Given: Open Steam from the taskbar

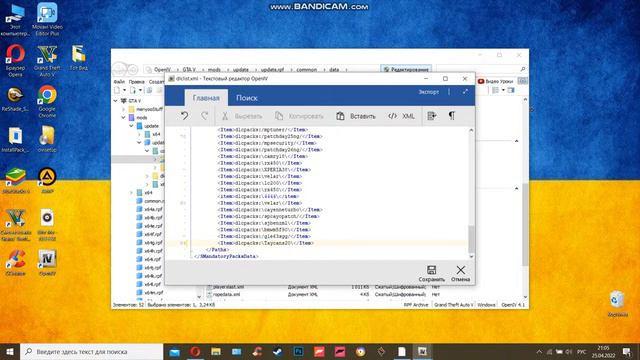Looking at the screenshot, I should pyautogui.click(x=278, y=351).
